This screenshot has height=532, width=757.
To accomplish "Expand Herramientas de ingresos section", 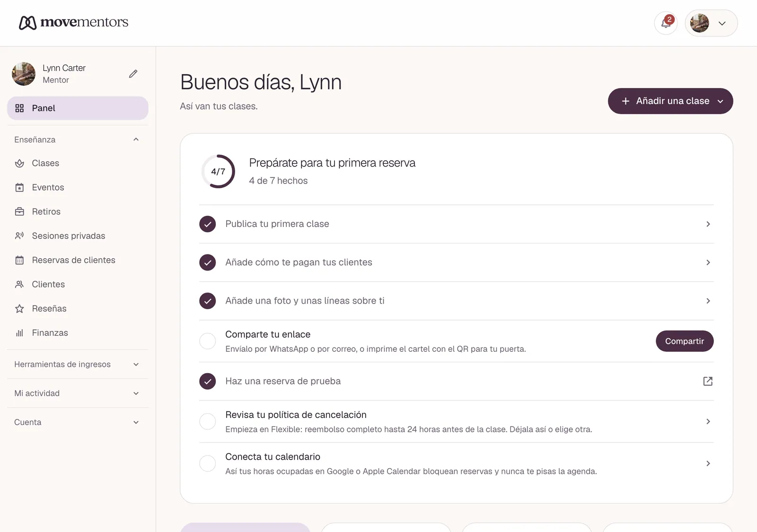I will (78, 365).
